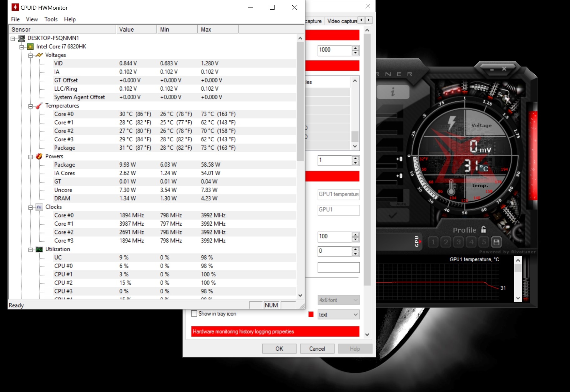
Task: Decrease the 1000 polling period spinner
Action: point(355,53)
